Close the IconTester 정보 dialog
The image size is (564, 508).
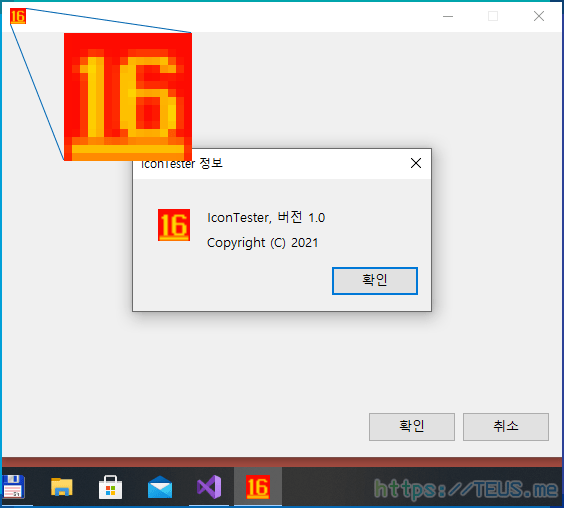[416, 163]
